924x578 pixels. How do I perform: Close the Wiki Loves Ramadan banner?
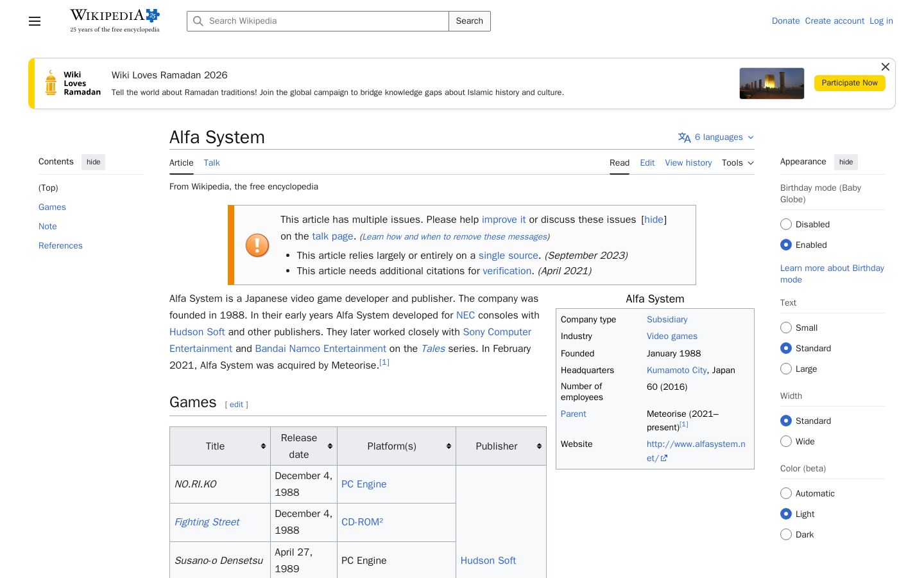(x=886, y=67)
